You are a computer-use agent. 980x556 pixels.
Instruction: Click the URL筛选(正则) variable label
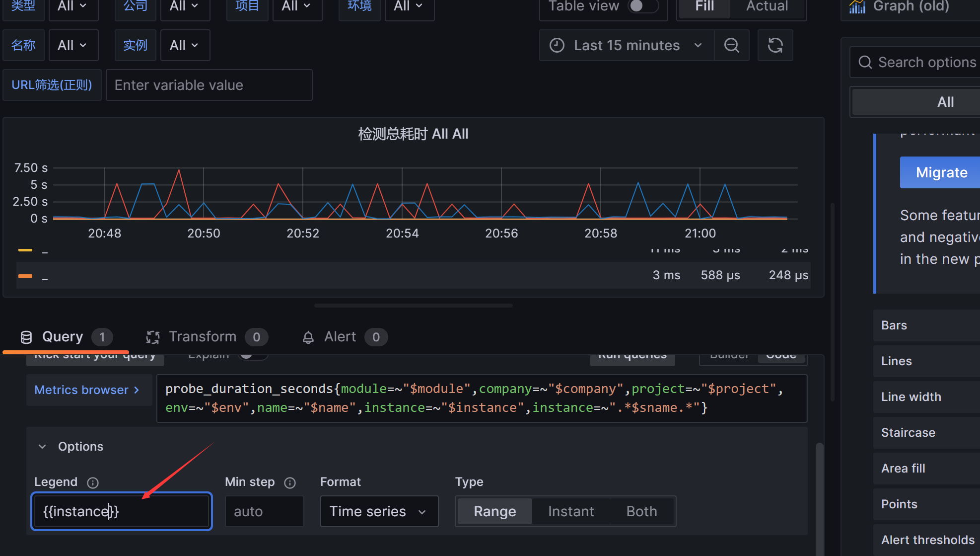pos(52,85)
